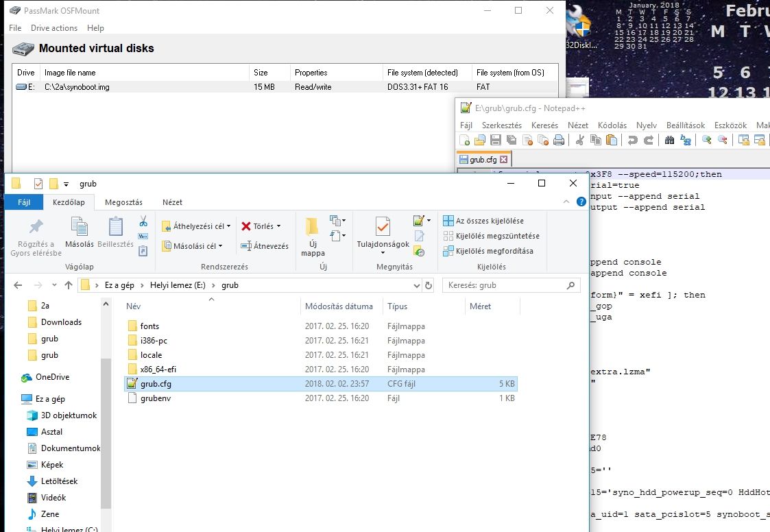Open Notepad++ Kódolás menu
This screenshot has width=770, height=532.
(x=612, y=125)
